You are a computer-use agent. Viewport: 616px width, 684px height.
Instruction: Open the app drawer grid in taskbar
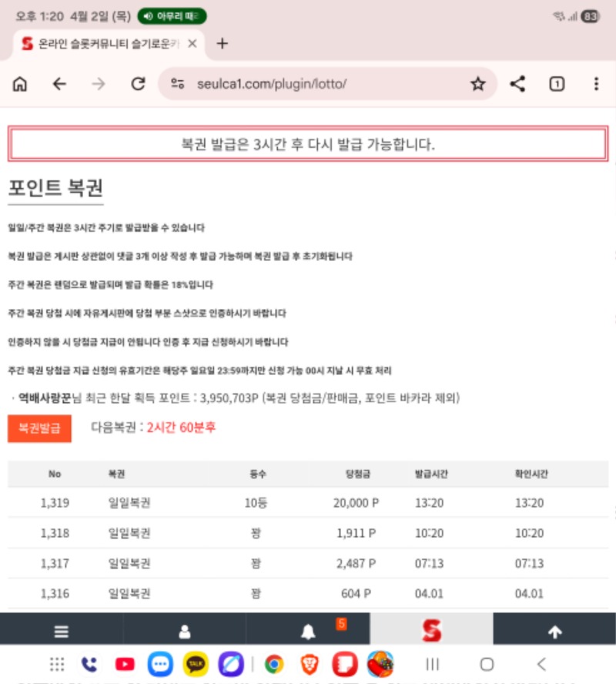point(57,664)
